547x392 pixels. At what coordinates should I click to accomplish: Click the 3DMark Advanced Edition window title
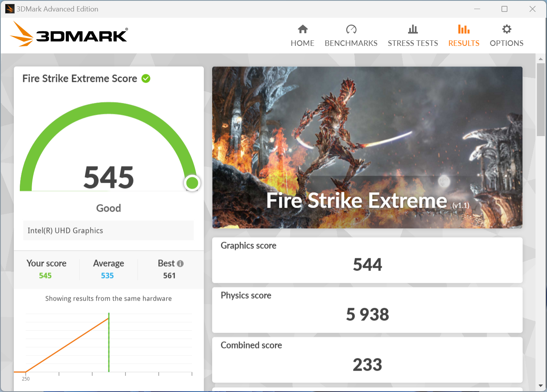(x=57, y=9)
